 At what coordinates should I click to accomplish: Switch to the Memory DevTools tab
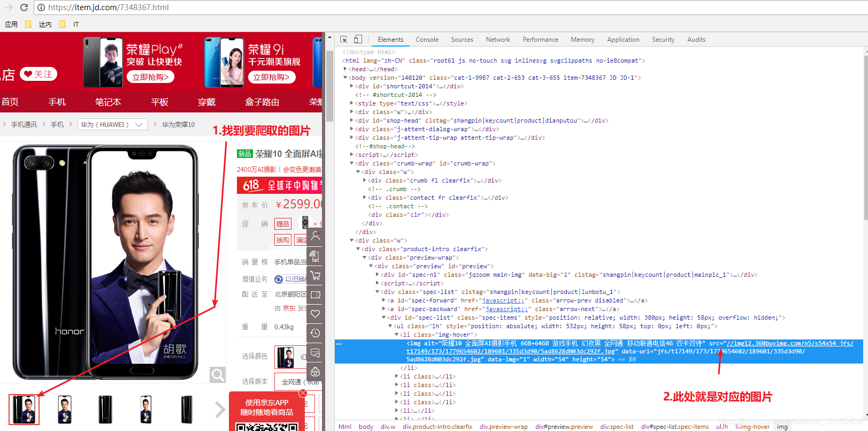(x=582, y=40)
